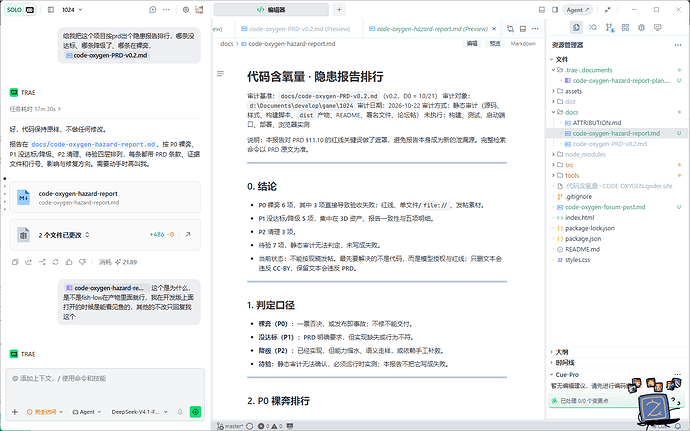Copy the TRAE response icon

point(15,262)
